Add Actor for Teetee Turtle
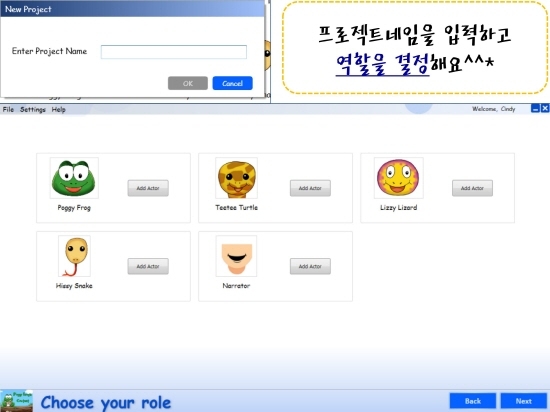550x412 pixels. point(310,188)
